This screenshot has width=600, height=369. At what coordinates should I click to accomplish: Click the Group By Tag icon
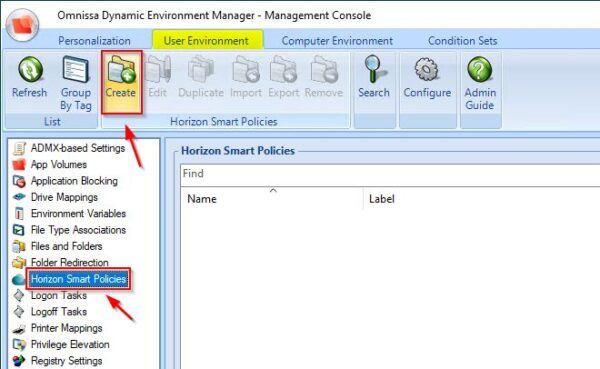[76, 70]
